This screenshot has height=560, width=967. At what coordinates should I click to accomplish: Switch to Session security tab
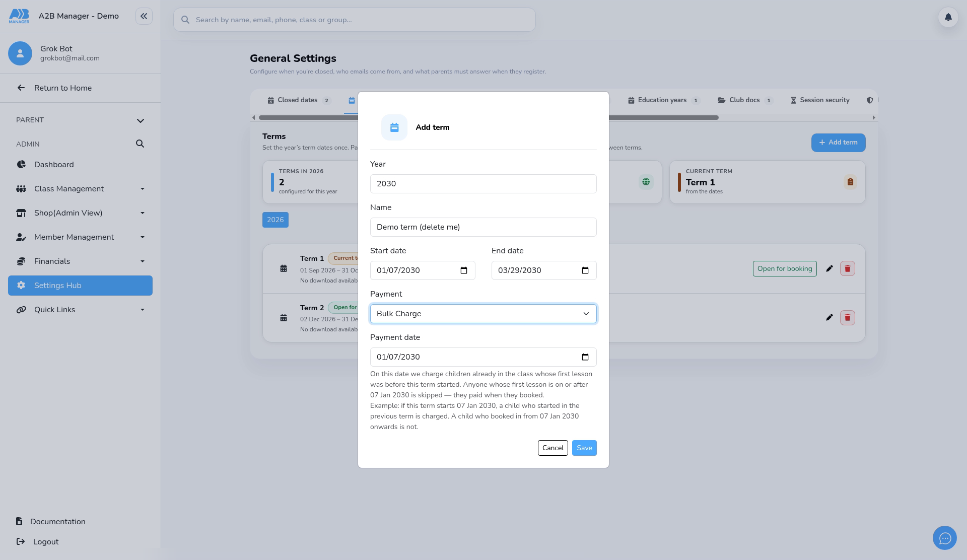click(820, 100)
